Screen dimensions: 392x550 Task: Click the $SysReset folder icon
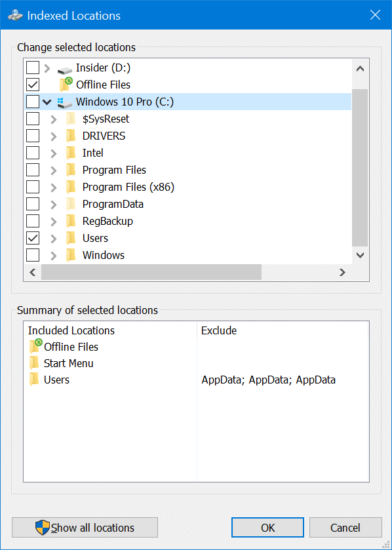pyautogui.click(x=71, y=119)
